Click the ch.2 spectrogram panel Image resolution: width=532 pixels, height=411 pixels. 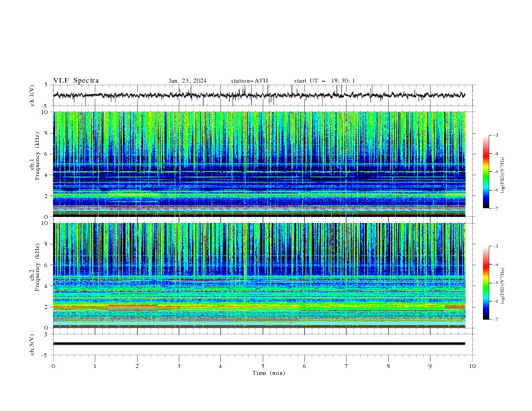(x=259, y=275)
